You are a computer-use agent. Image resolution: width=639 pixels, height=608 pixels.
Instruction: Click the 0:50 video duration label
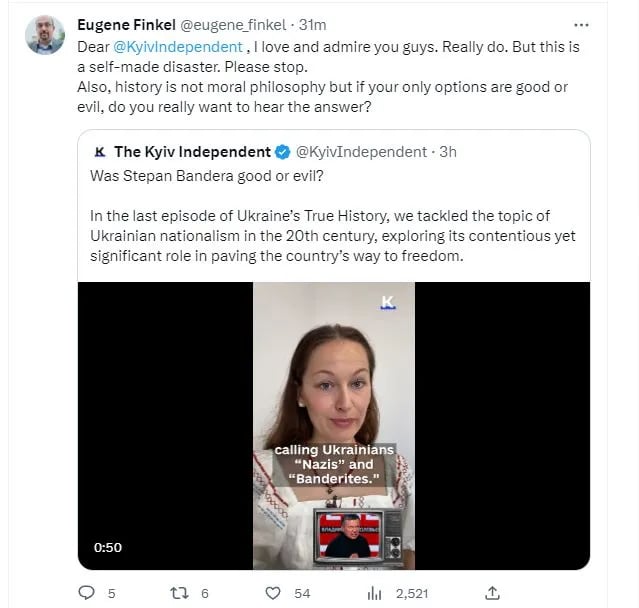point(108,547)
